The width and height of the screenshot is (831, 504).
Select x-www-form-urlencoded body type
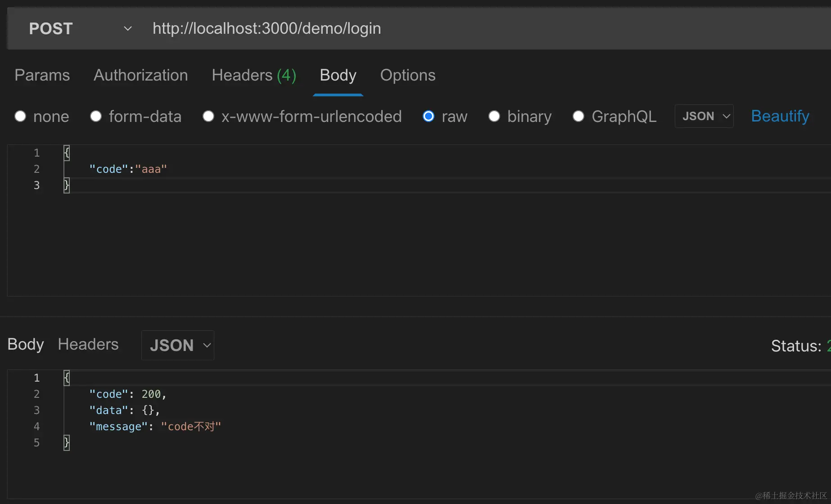[208, 117]
